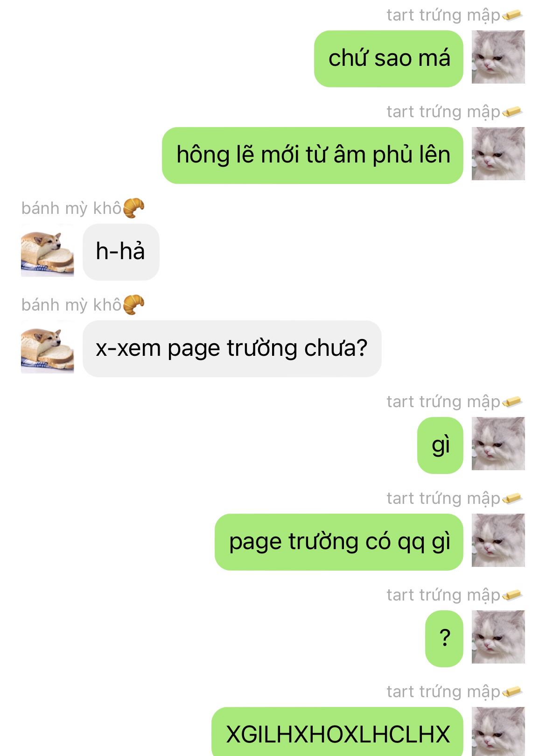Select the 'XGILHXHOXLHCLHX' message bubble

point(337,732)
